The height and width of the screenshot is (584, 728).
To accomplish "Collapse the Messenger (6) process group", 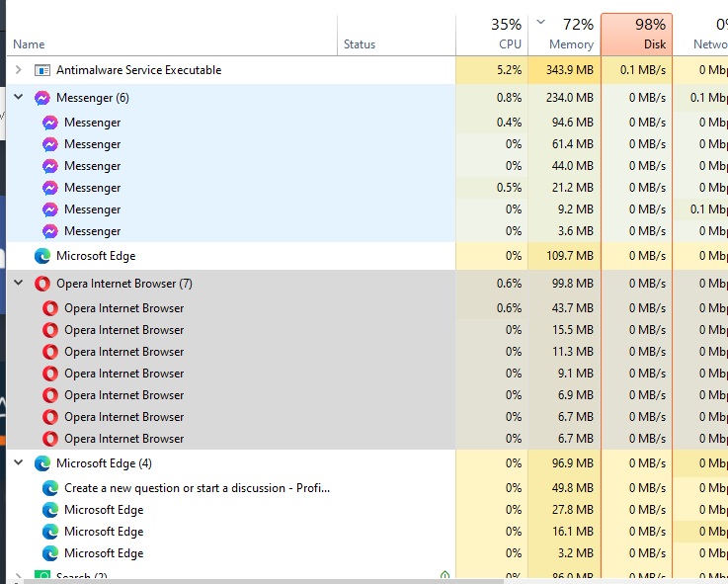I will coord(19,97).
